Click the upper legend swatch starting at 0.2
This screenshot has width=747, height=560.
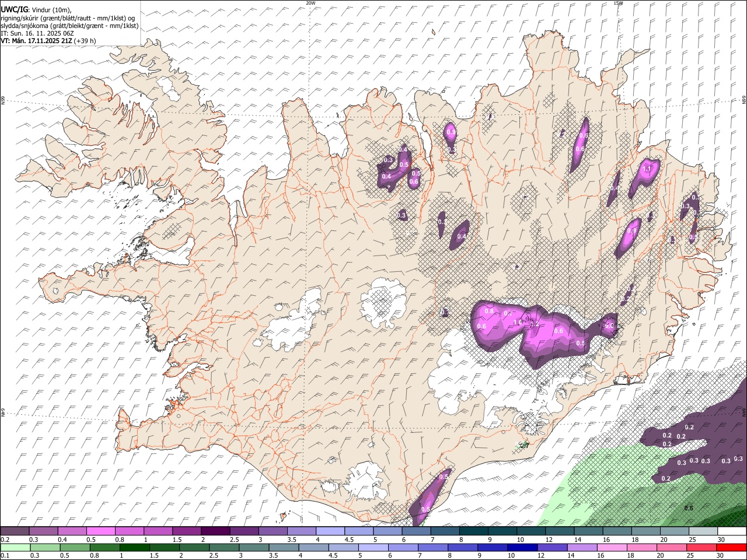15,531
